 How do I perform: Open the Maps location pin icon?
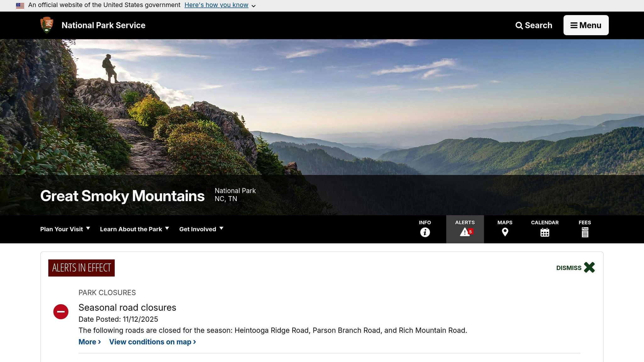pyautogui.click(x=505, y=232)
